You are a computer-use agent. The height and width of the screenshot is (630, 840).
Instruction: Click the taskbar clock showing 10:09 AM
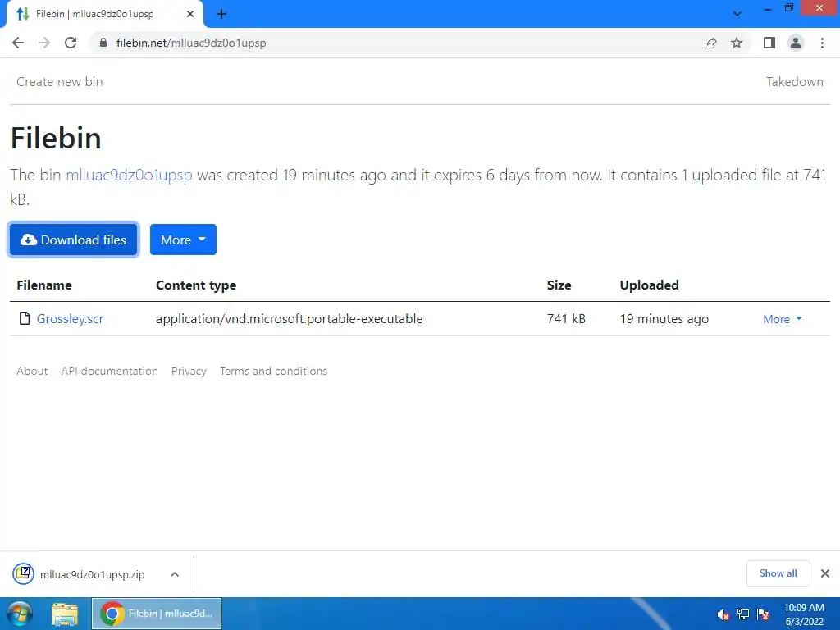[x=804, y=614]
